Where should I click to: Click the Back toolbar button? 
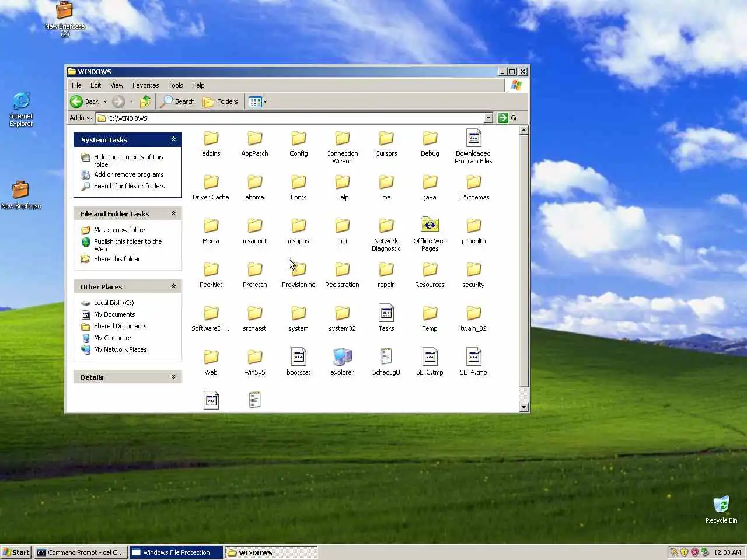[85, 101]
